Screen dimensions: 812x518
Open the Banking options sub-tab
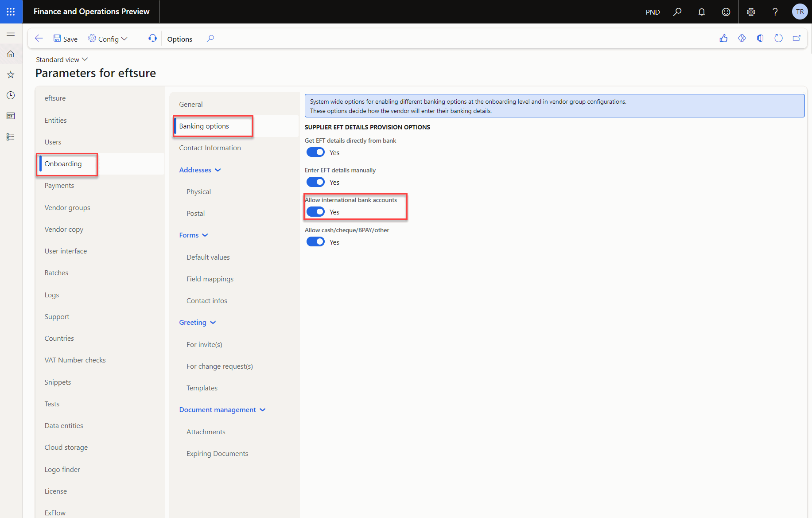pos(235,126)
